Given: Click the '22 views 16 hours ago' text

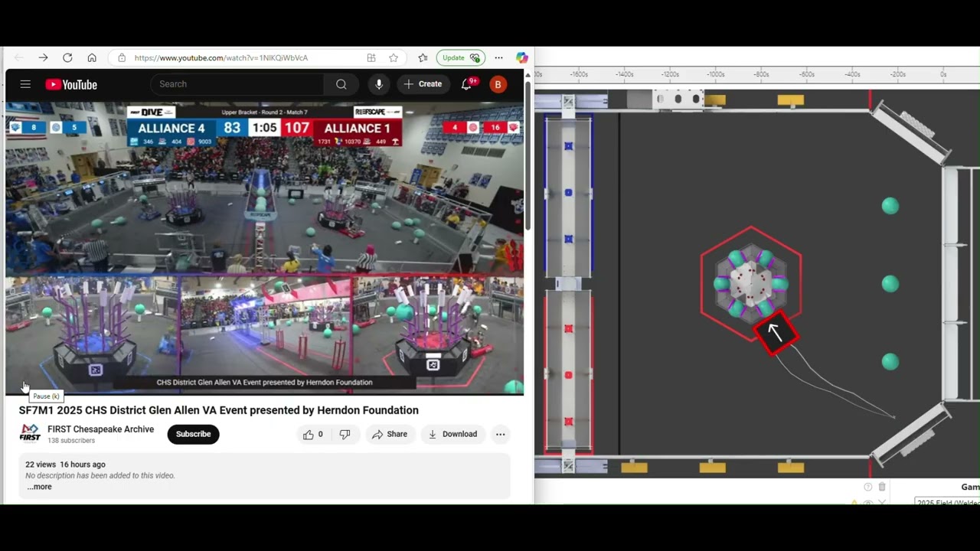Looking at the screenshot, I should pos(65,465).
